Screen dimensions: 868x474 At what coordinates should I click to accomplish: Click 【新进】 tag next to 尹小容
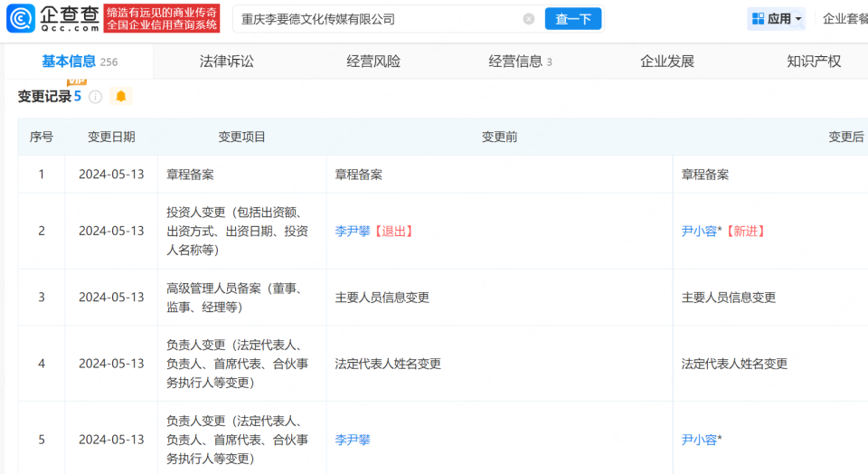coord(746,231)
